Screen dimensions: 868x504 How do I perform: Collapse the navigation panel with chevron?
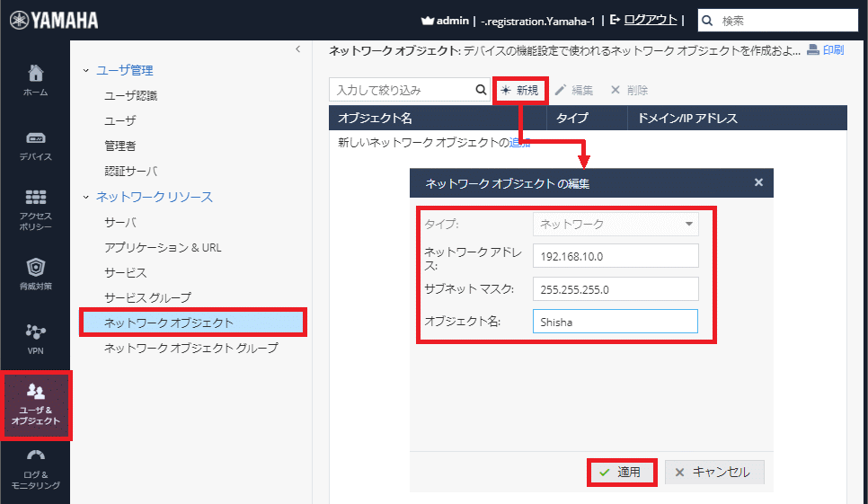[297, 50]
